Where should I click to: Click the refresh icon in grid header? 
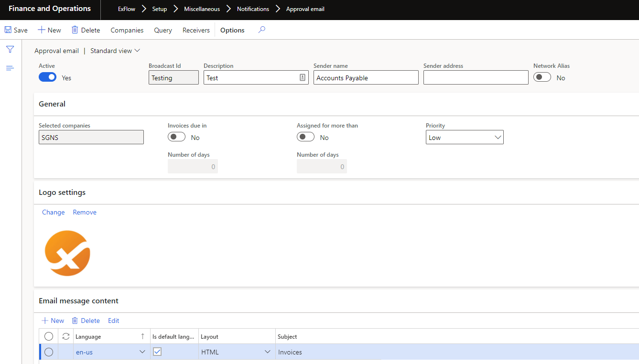66,336
